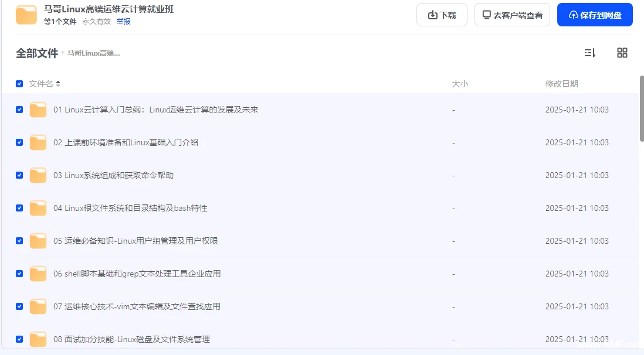Click the 下载 button

[442, 15]
